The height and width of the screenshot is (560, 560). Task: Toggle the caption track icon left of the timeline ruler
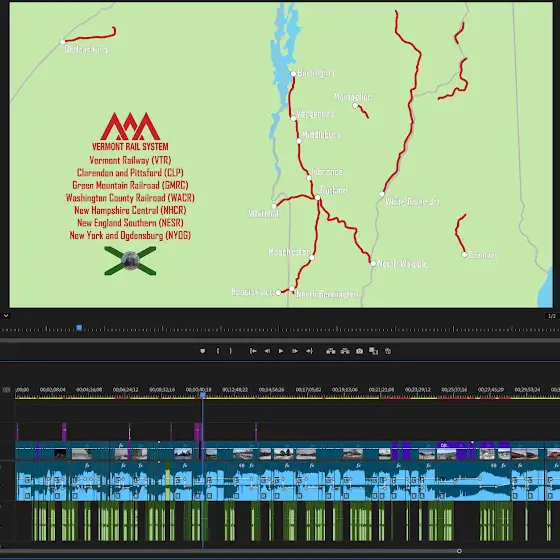point(6,390)
